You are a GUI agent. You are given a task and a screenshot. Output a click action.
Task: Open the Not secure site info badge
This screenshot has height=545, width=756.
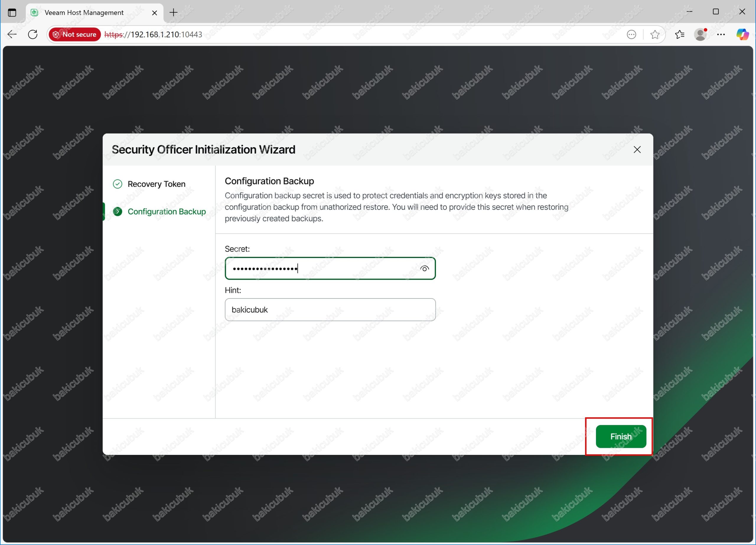click(x=75, y=34)
